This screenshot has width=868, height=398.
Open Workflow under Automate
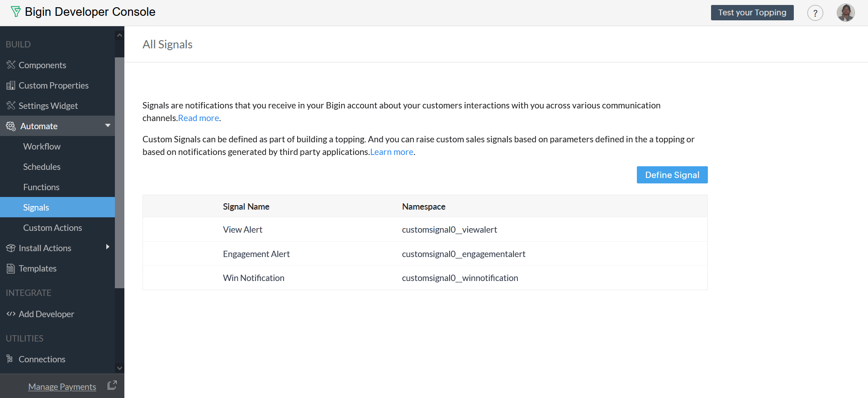[x=42, y=146]
